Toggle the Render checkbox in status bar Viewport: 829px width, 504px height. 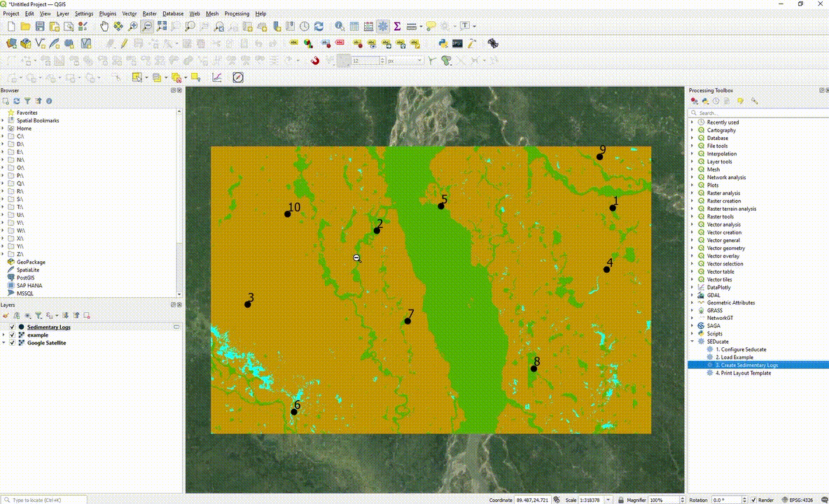pos(753,500)
